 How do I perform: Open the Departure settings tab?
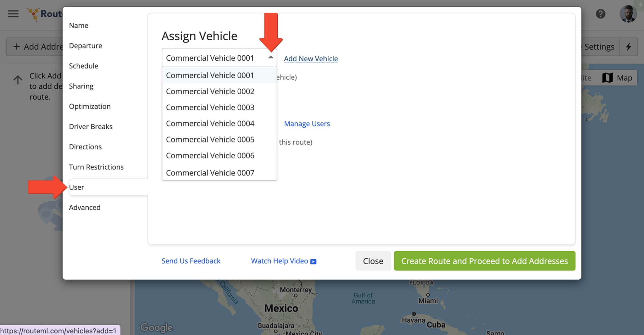(86, 46)
